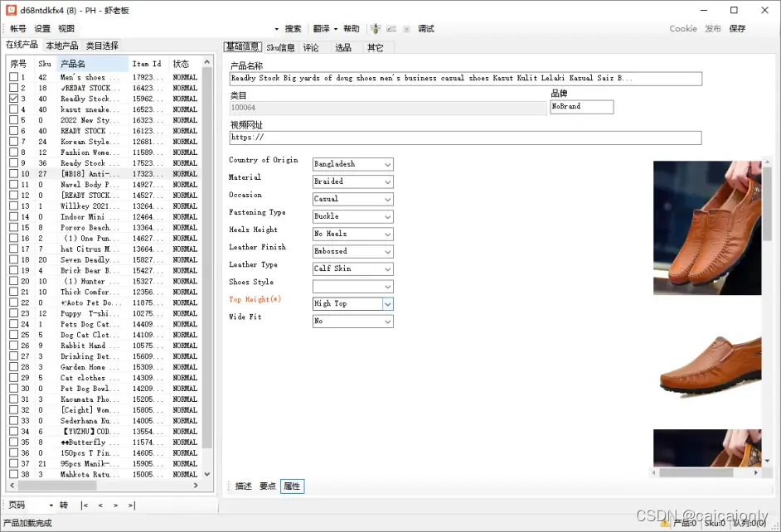The width and height of the screenshot is (781, 532).
Task: Switch to the 评论 reviews tab
Action: tap(311, 48)
